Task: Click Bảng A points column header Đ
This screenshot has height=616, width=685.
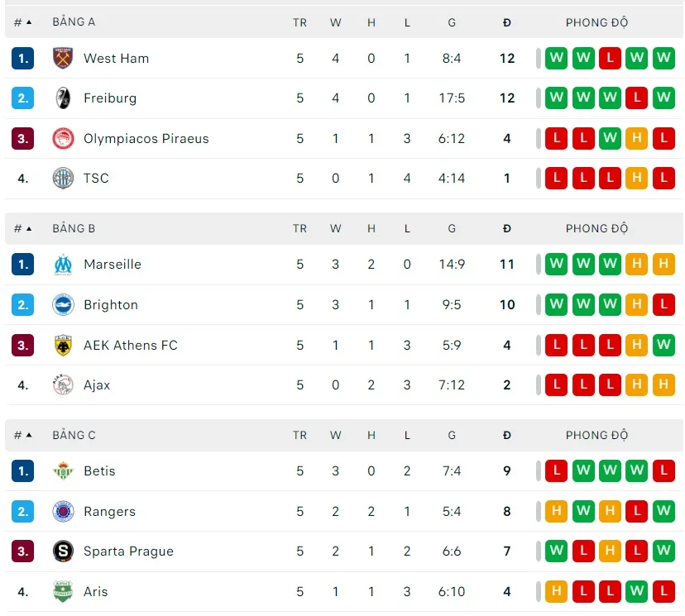Action: [x=507, y=22]
